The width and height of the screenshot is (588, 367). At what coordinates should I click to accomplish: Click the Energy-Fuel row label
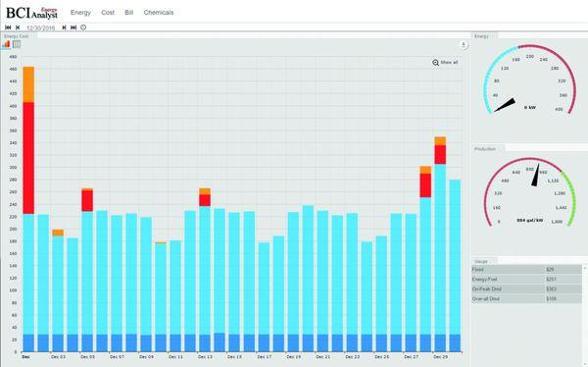click(x=485, y=279)
